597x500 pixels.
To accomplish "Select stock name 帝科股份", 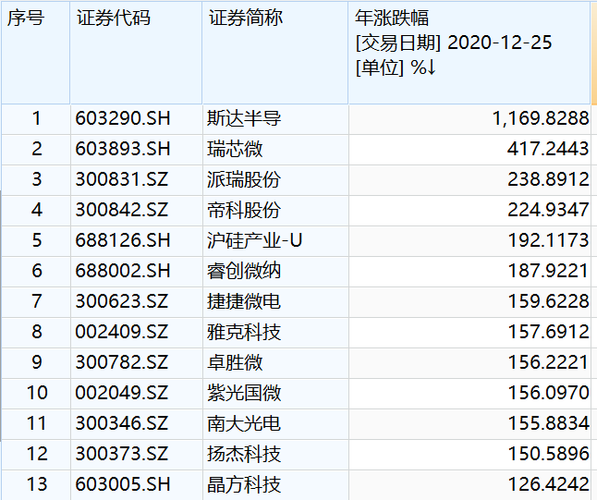I will coord(244,210).
